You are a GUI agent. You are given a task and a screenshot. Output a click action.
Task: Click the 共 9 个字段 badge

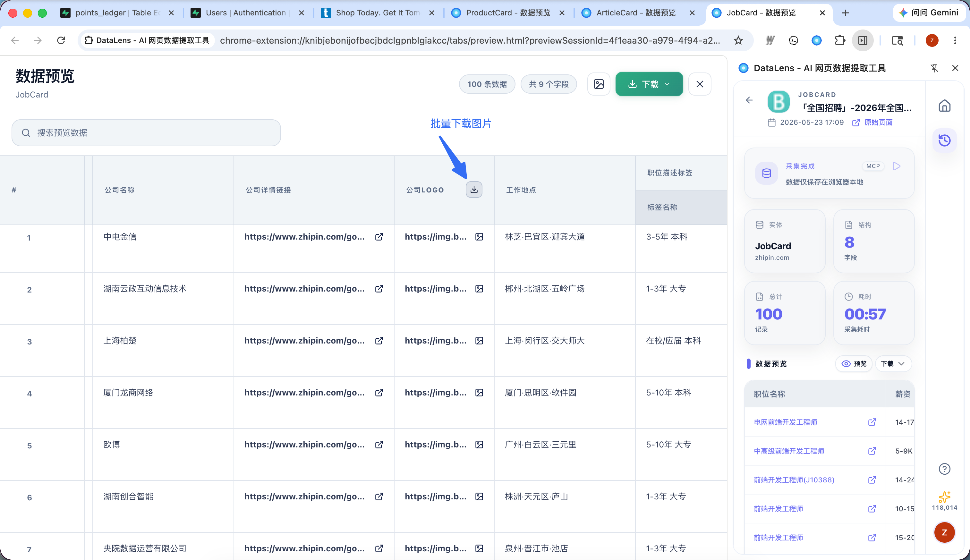tap(549, 84)
